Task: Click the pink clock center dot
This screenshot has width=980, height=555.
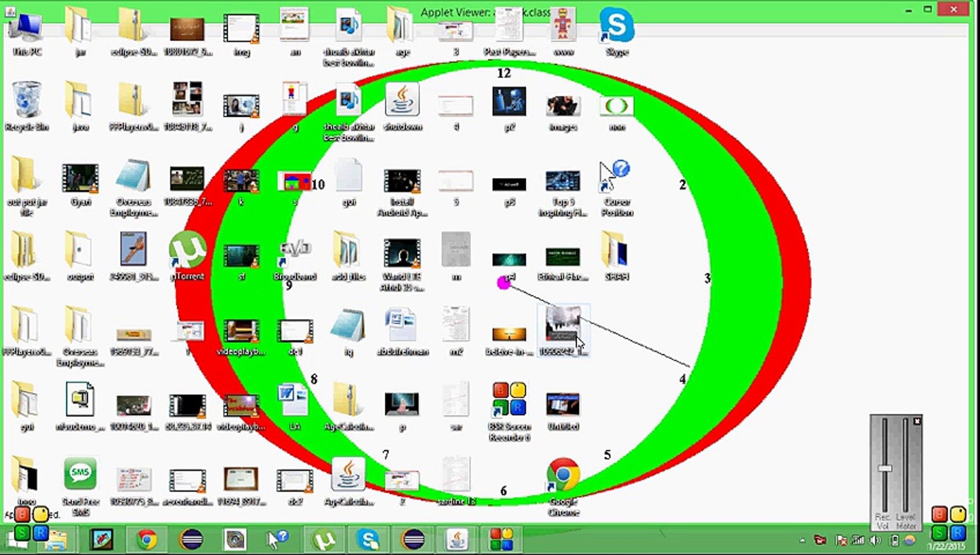Action: point(504,283)
